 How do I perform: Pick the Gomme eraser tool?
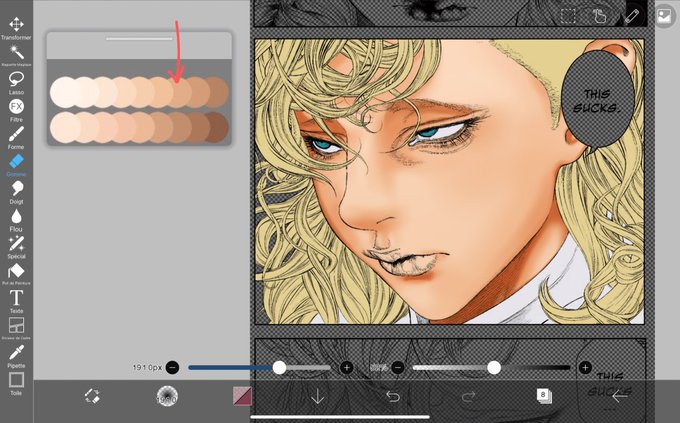click(x=16, y=165)
